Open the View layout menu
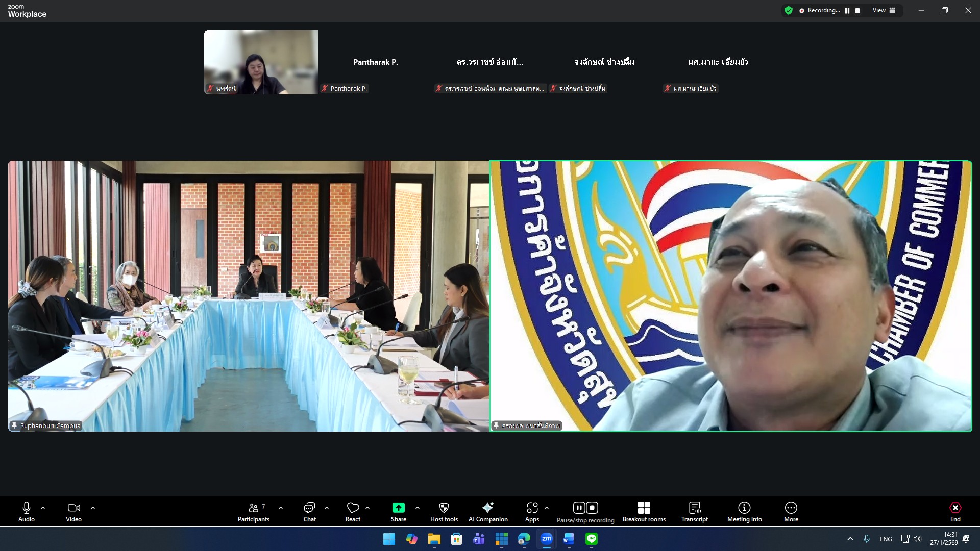980x551 pixels. pos(884,10)
